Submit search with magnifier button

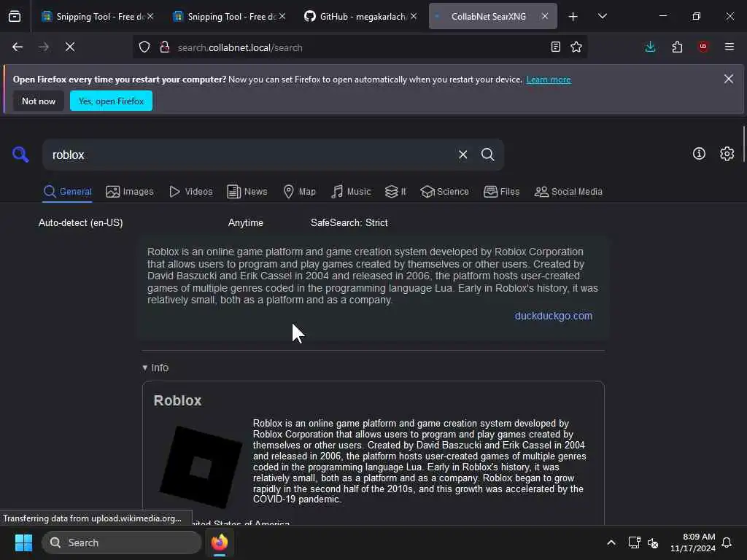[488, 155]
